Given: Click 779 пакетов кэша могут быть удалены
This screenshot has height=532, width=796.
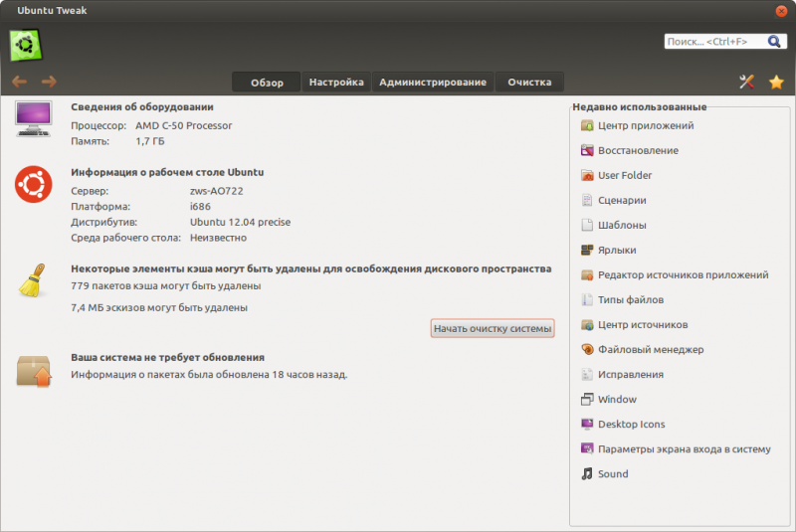Looking at the screenshot, I should point(166,286).
